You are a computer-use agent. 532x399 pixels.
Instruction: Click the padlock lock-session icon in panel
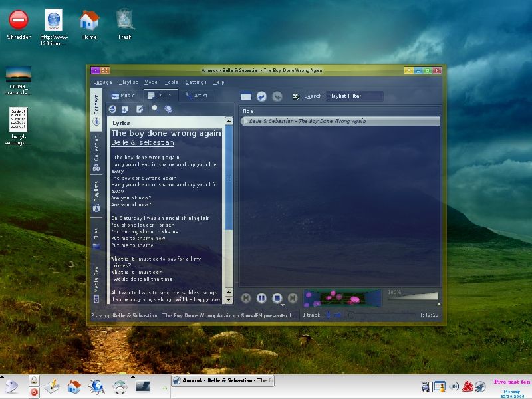click(34, 380)
